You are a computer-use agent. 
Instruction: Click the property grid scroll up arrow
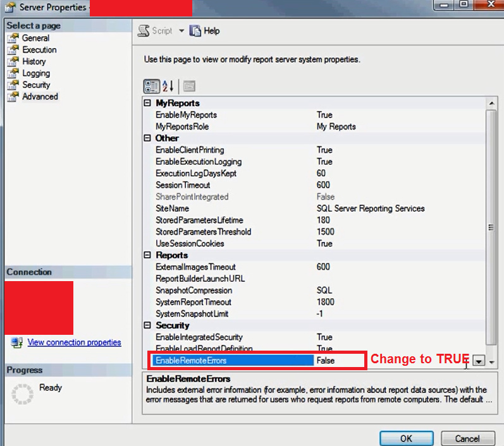pos(491,104)
